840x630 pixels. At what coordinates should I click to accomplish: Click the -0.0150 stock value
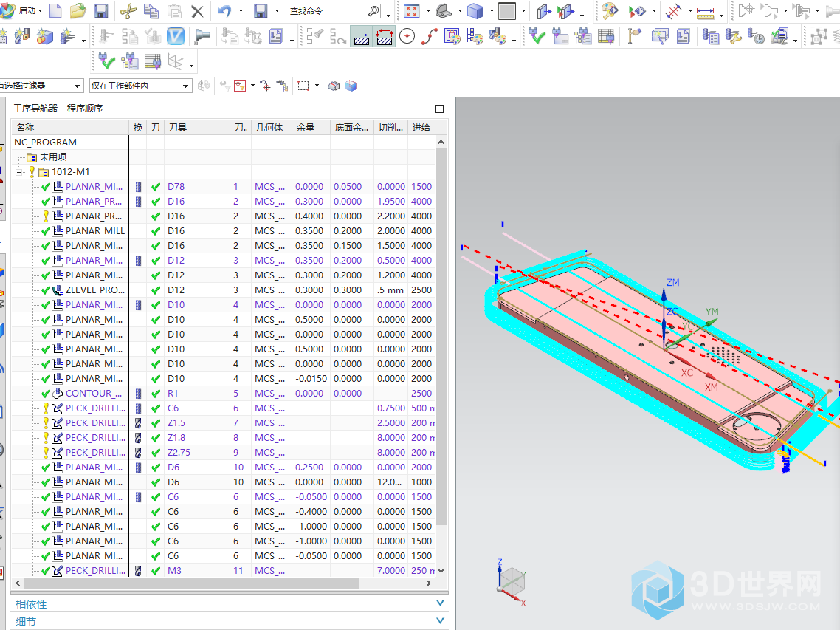311,379
